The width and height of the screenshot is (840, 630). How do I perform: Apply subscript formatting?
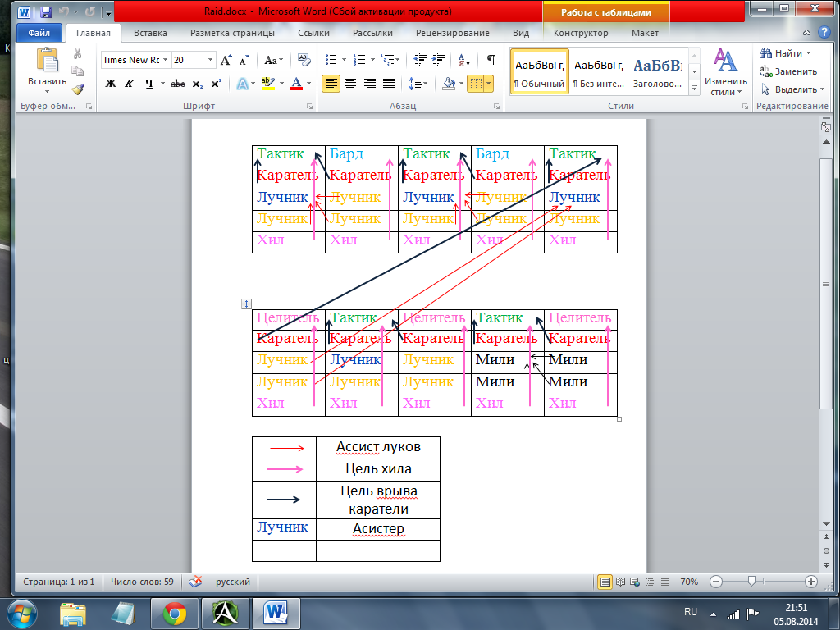coord(197,84)
